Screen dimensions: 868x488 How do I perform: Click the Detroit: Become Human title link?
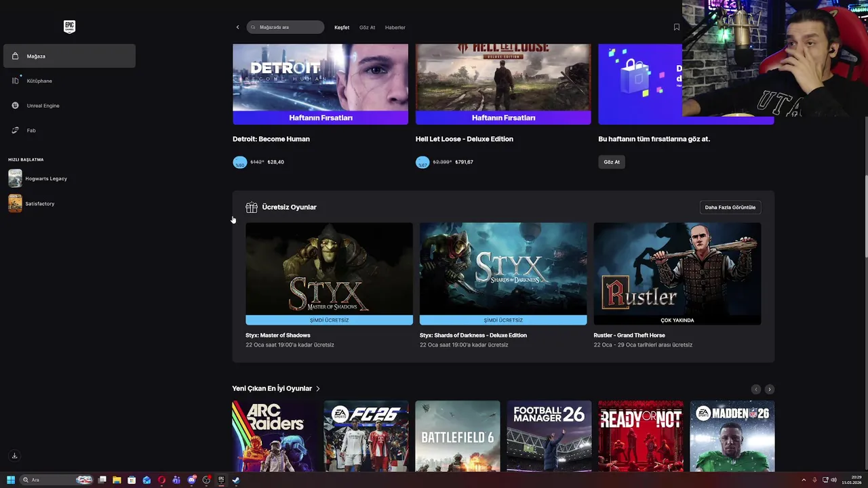coord(271,139)
